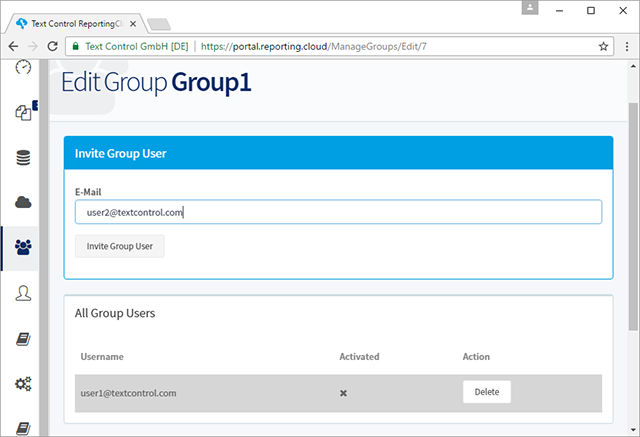The image size is (640, 437).
Task: Bookmark page with the star icon
Action: click(x=603, y=47)
